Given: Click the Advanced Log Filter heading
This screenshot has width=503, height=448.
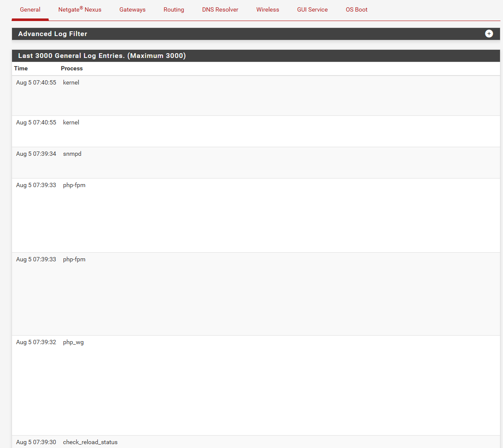Looking at the screenshot, I should [x=53, y=34].
